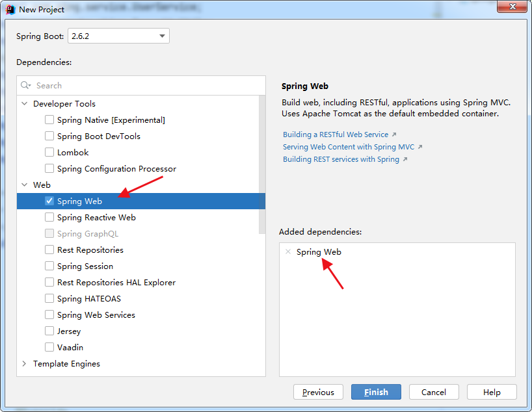The height and width of the screenshot is (412, 532).
Task: Collapse the Developer Tools group
Action: click(25, 103)
